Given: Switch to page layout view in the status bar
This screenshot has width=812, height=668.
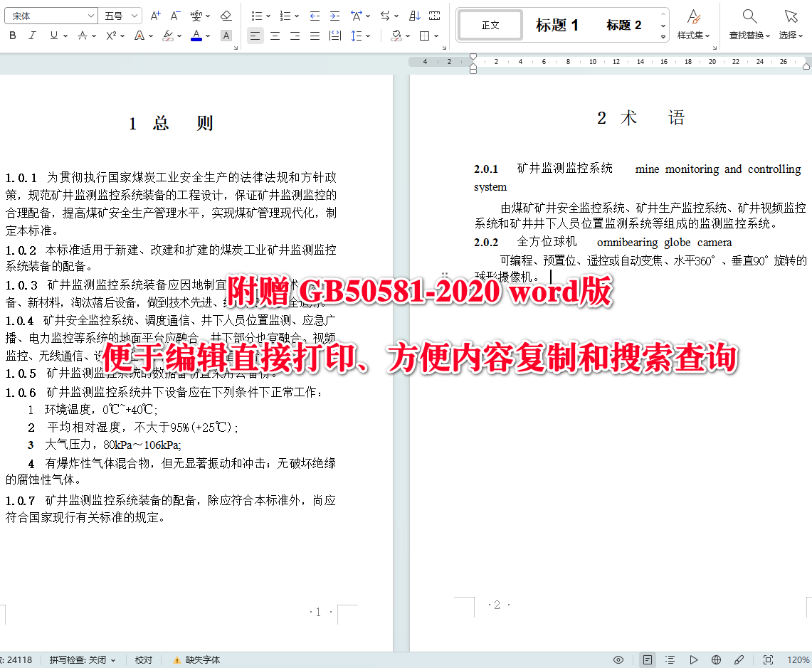Looking at the screenshot, I should tap(647, 659).
